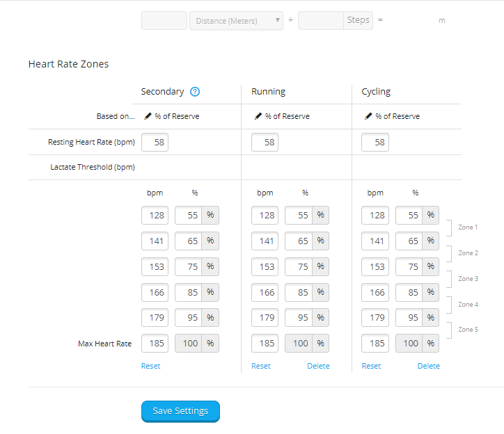
Task: Focus the distance value field before the dropdown
Action: 164,21
